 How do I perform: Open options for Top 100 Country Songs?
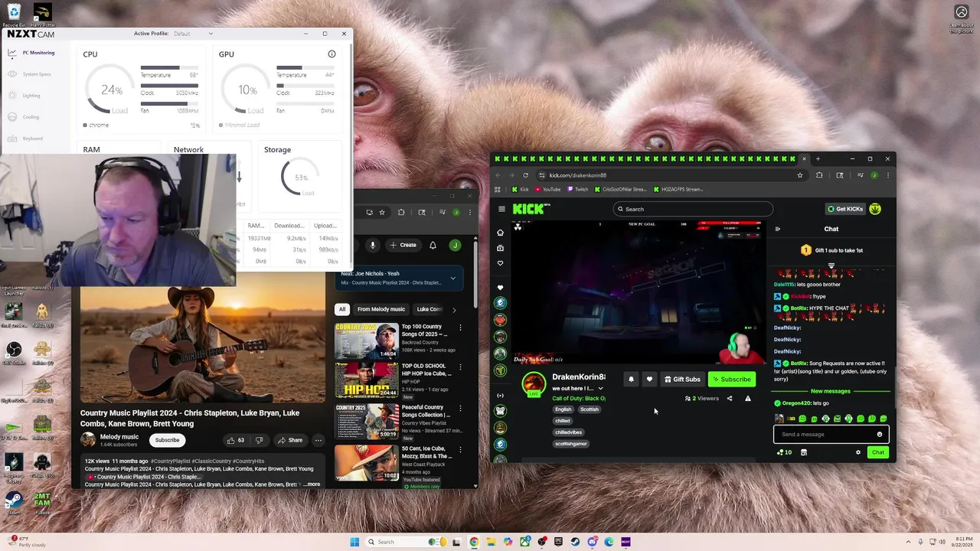pyautogui.click(x=460, y=328)
